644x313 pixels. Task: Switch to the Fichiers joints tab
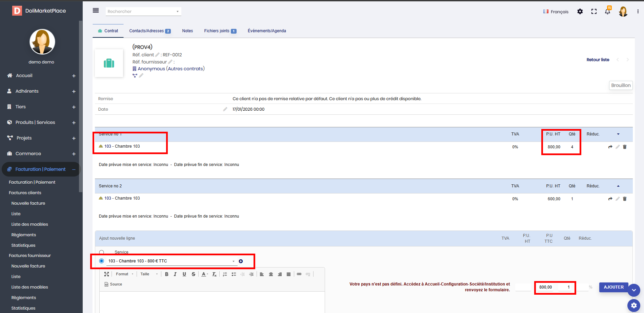pos(220,31)
